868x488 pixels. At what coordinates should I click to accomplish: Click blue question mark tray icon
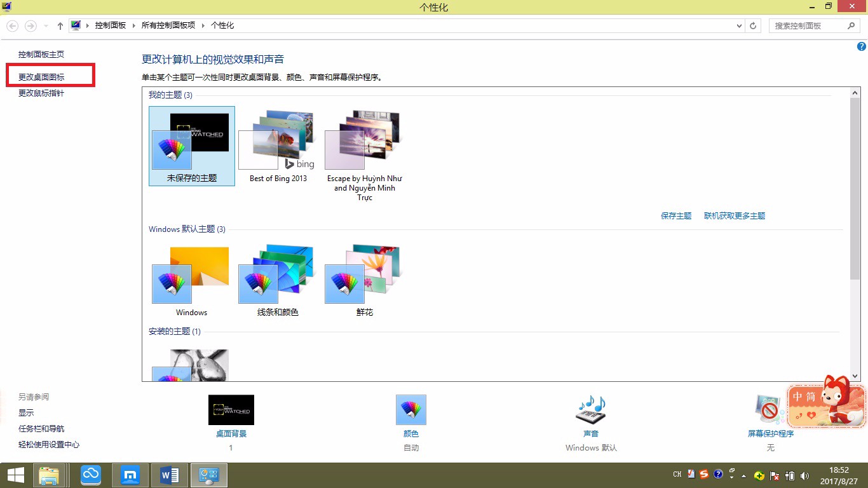pos(718,475)
